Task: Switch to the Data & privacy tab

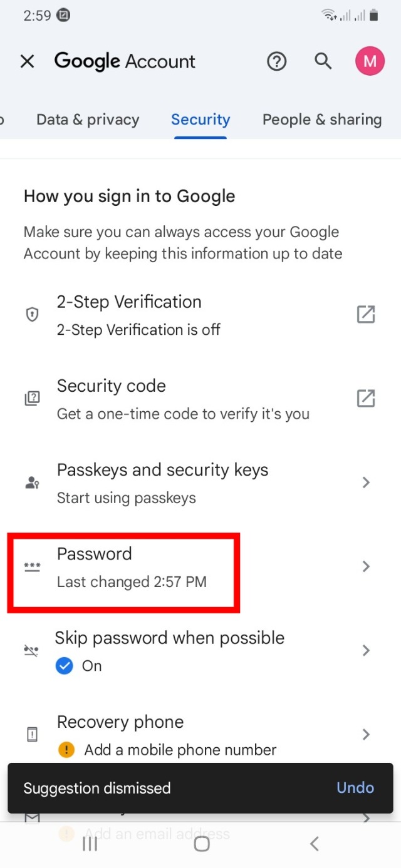Action: [x=88, y=120]
